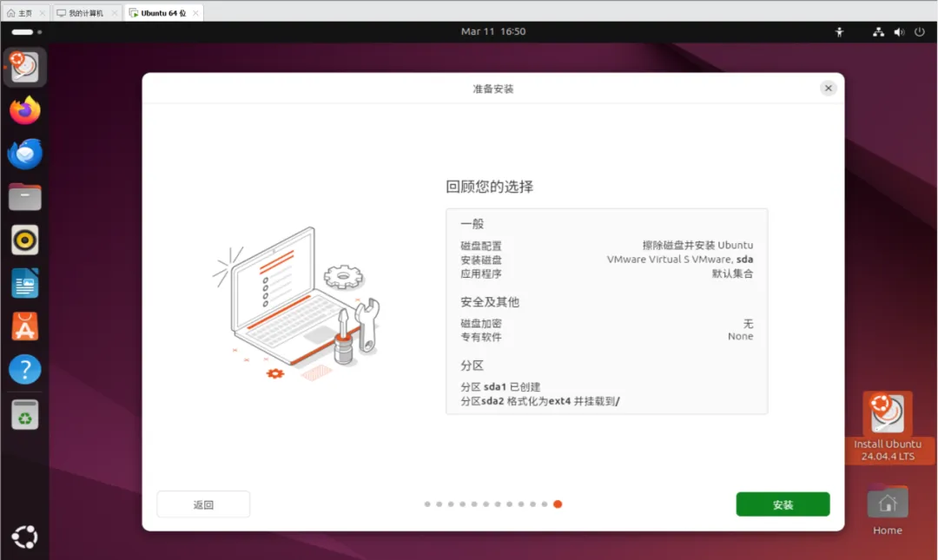Open the Home folder desktop icon
The image size is (938, 560).
coord(887,511)
